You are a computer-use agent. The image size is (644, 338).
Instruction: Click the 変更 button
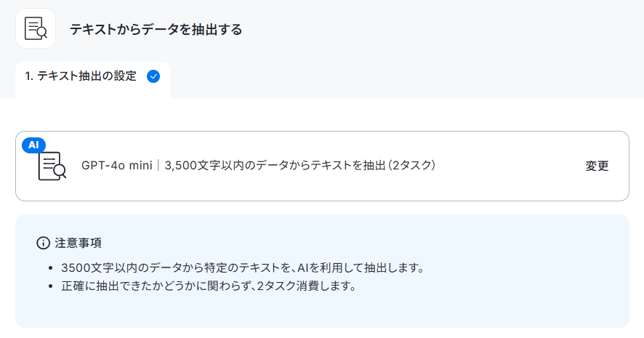click(597, 166)
